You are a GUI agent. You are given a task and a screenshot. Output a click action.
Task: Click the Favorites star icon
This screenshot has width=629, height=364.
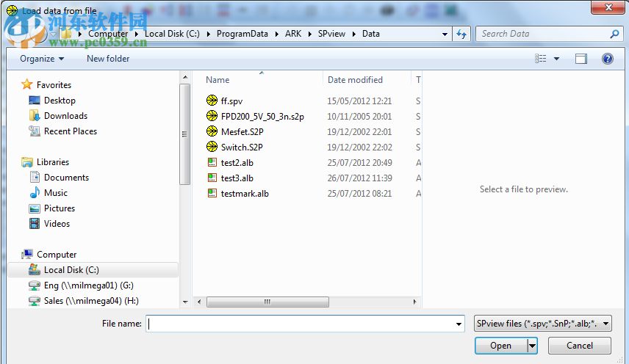pyautogui.click(x=27, y=84)
